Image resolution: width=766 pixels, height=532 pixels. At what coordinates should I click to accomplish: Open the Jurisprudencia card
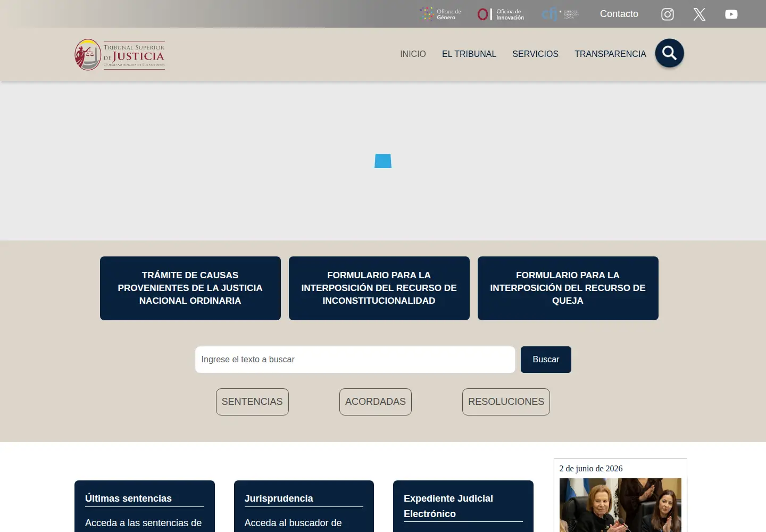(x=304, y=506)
